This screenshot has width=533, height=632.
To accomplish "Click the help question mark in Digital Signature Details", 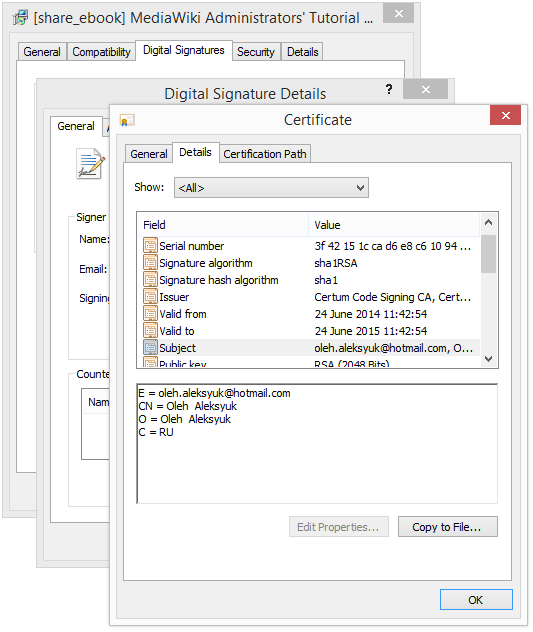I will tap(389, 89).
